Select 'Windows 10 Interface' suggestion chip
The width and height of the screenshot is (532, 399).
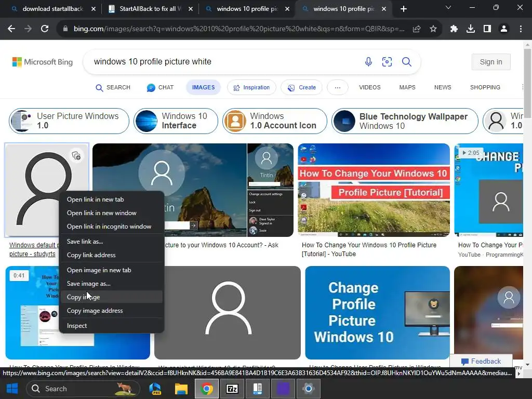tap(176, 121)
